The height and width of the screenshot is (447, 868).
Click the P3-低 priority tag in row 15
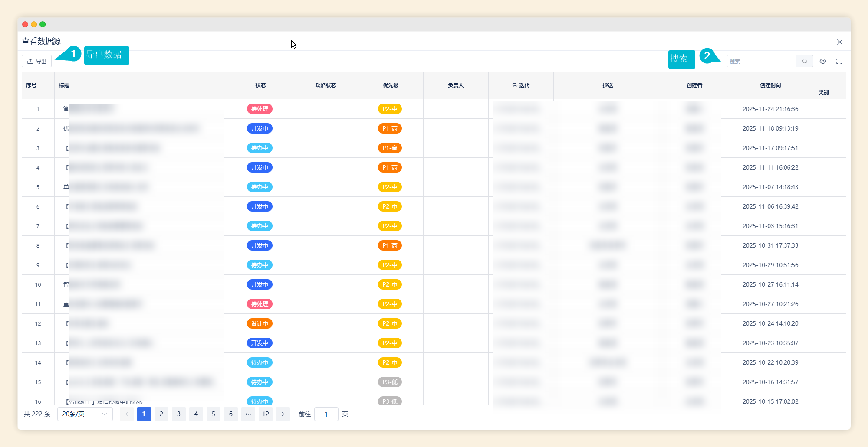coord(390,382)
